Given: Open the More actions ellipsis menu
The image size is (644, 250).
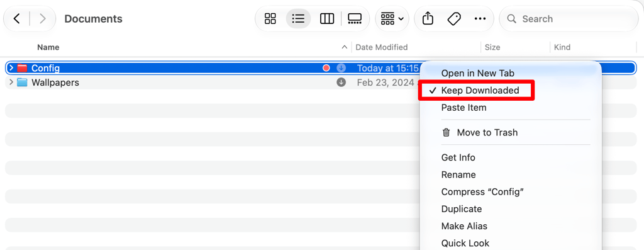Looking at the screenshot, I should pos(480,18).
